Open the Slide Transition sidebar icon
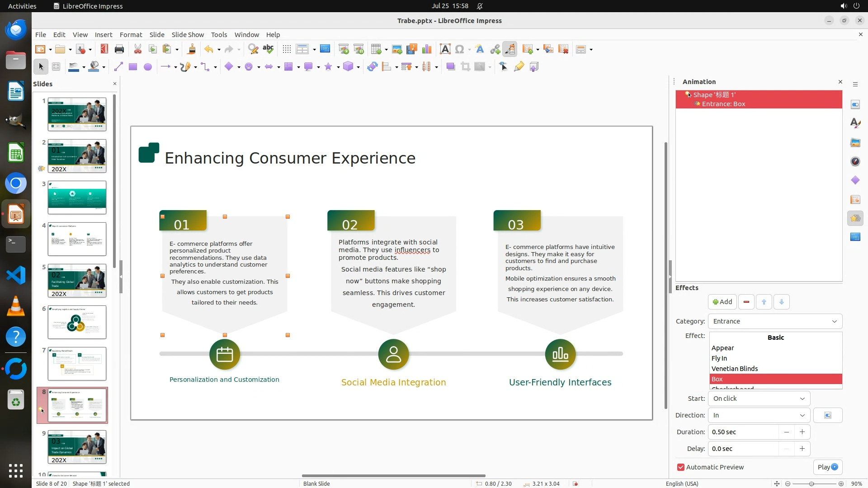Screen dimensions: 868x488 point(855,199)
